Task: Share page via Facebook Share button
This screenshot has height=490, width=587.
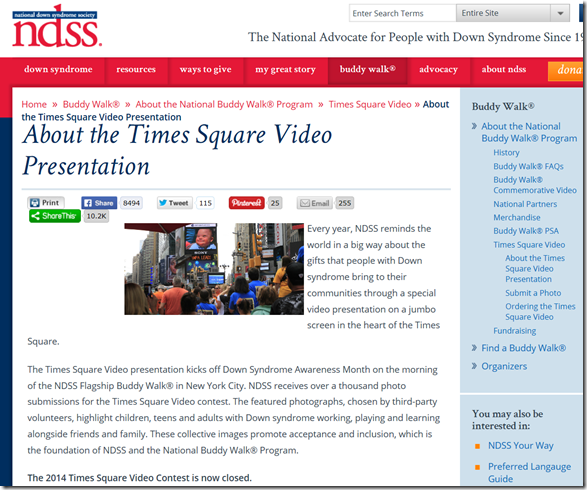Action: (x=99, y=203)
